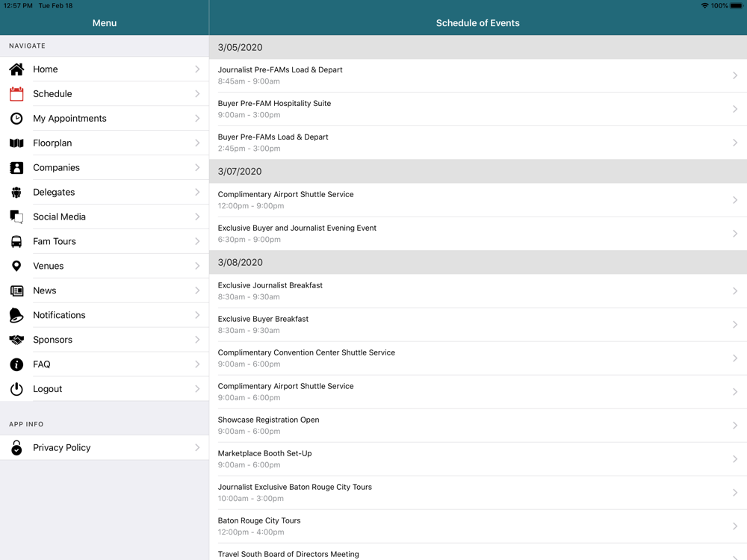This screenshot has width=747, height=560.
Task: Tap the Companies contact card icon
Action: (16, 167)
